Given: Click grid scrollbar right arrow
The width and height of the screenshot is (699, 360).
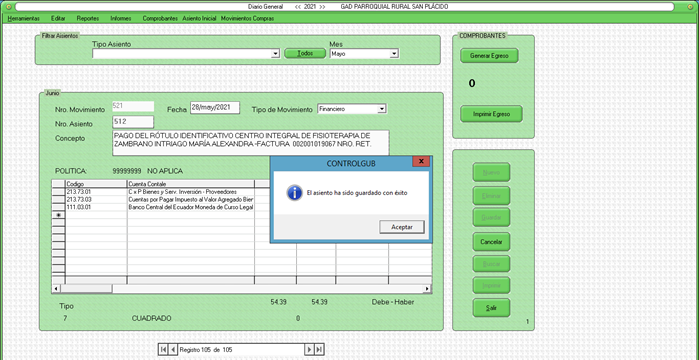Looking at the screenshot, I should point(427,289).
